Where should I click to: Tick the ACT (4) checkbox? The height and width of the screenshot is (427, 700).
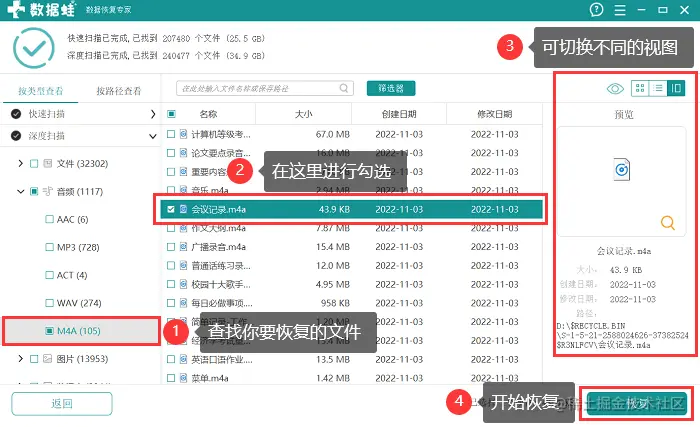point(49,275)
